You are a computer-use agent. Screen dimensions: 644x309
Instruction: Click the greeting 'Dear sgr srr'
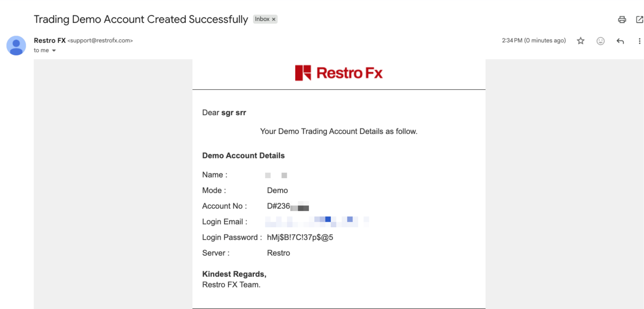point(224,113)
